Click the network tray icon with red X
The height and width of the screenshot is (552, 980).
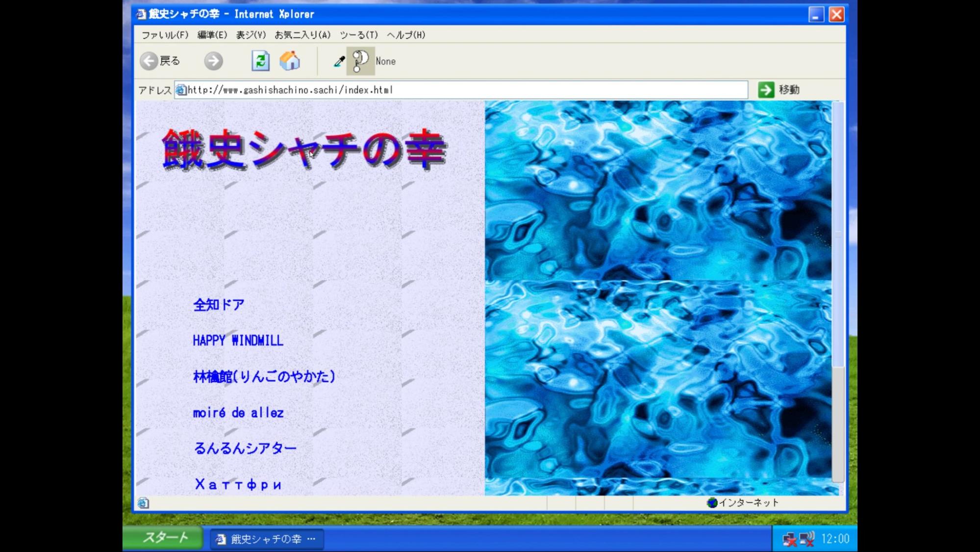(789, 539)
